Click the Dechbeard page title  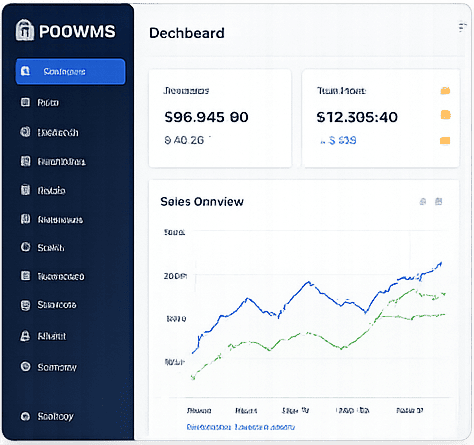(x=187, y=33)
